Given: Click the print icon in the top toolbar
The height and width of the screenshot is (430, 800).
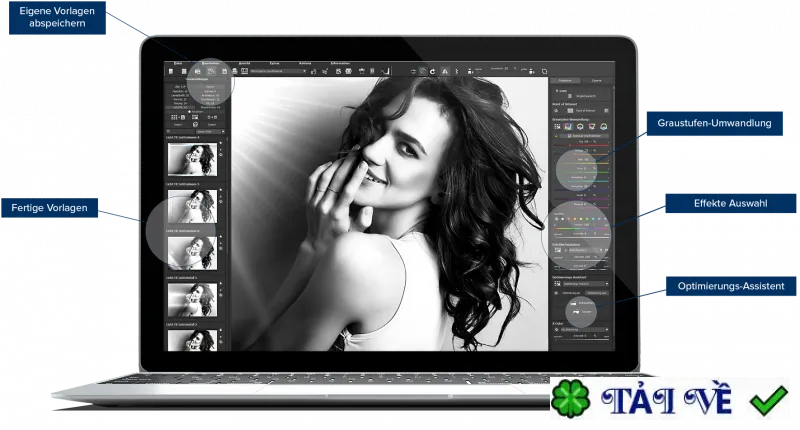Looking at the screenshot, I should click(235, 71).
